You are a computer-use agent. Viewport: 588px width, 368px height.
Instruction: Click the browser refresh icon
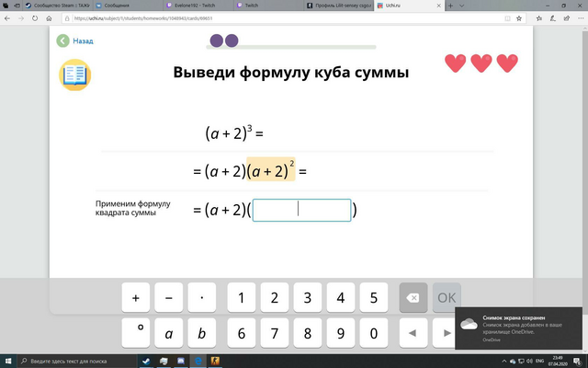[35, 18]
